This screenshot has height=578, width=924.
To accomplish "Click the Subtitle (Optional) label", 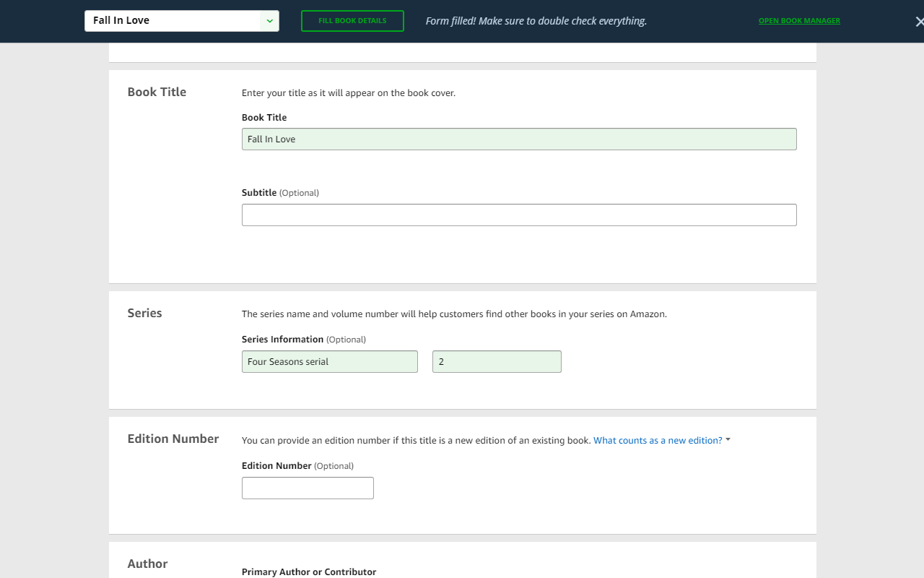I will click(x=280, y=193).
